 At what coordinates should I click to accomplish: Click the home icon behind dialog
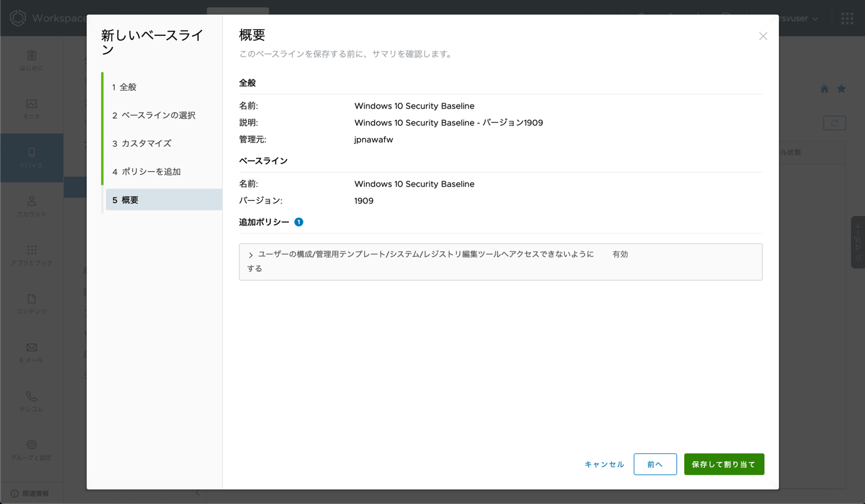824,89
